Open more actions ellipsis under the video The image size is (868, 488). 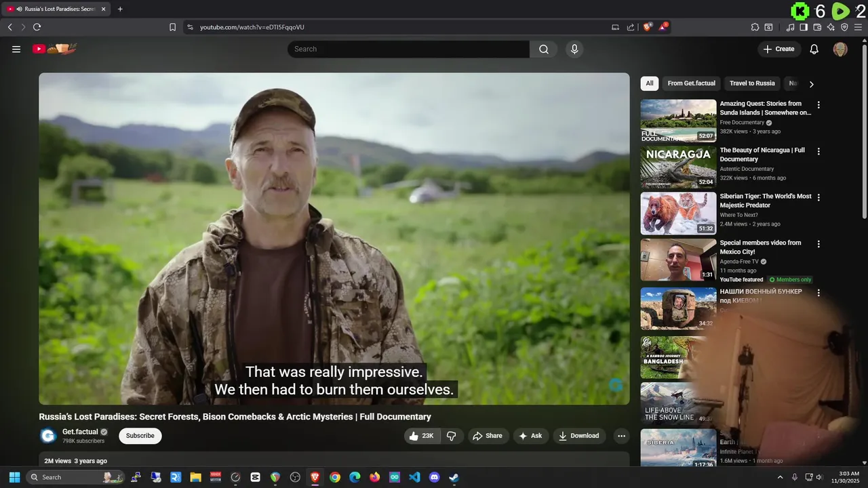coord(621,436)
